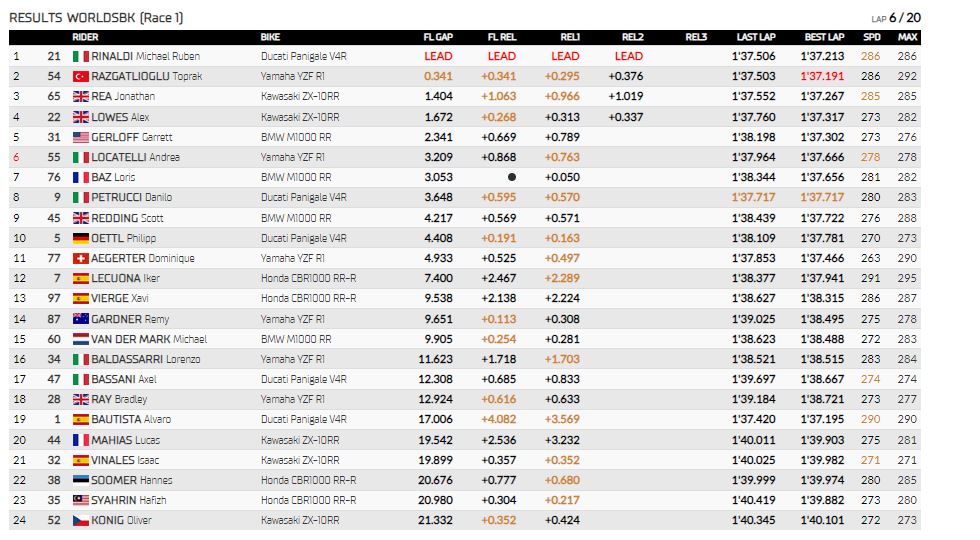Click best lap time 1'40.101
This screenshot has height=540, width=980.
pos(822,520)
